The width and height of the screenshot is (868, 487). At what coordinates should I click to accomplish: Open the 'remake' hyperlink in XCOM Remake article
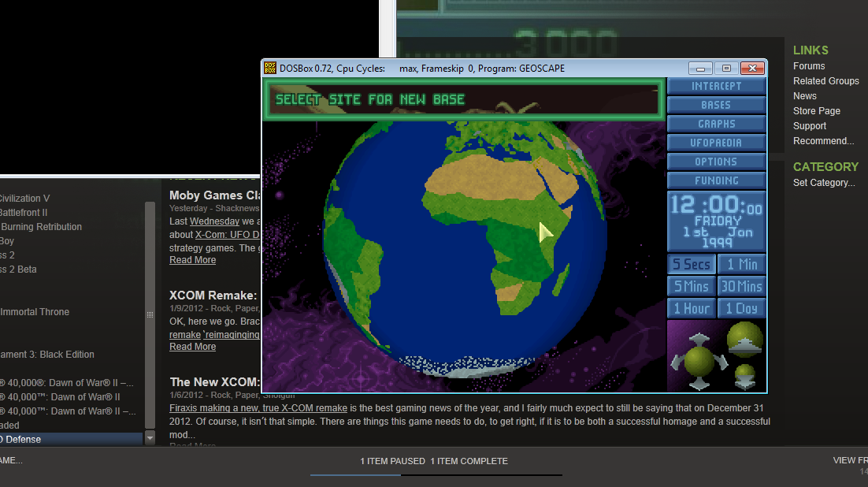185,335
